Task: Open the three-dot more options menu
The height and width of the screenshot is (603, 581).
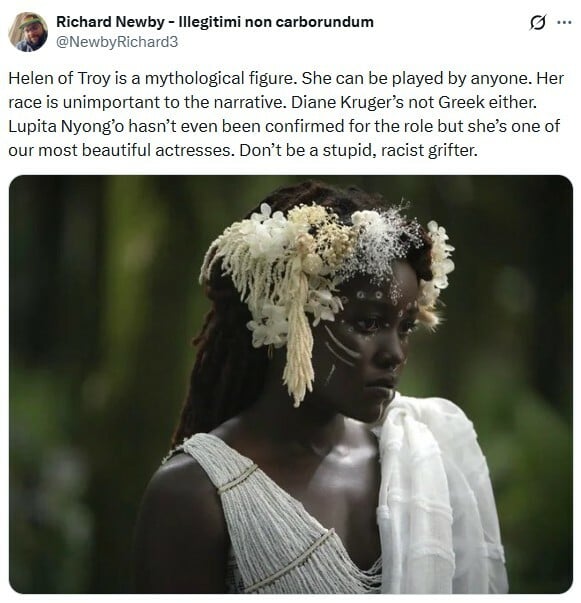Action: point(564,22)
